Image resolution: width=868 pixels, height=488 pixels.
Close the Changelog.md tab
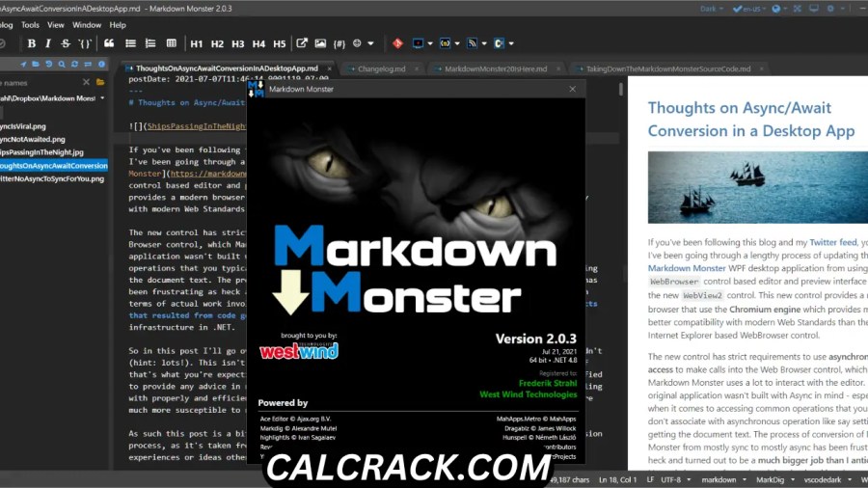(417, 68)
